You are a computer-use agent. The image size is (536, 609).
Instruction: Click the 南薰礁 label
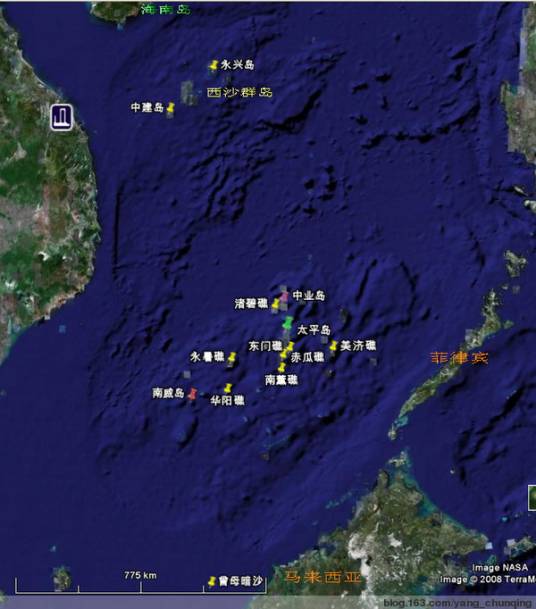(282, 379)
